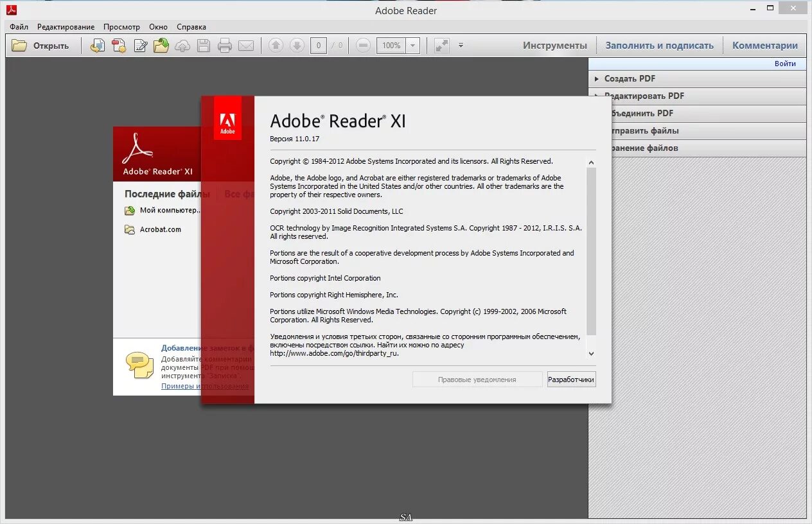This screenshot has width=812, height=524.
Task: Expand the Создать PDF section
Action: (x=697, y=78)
